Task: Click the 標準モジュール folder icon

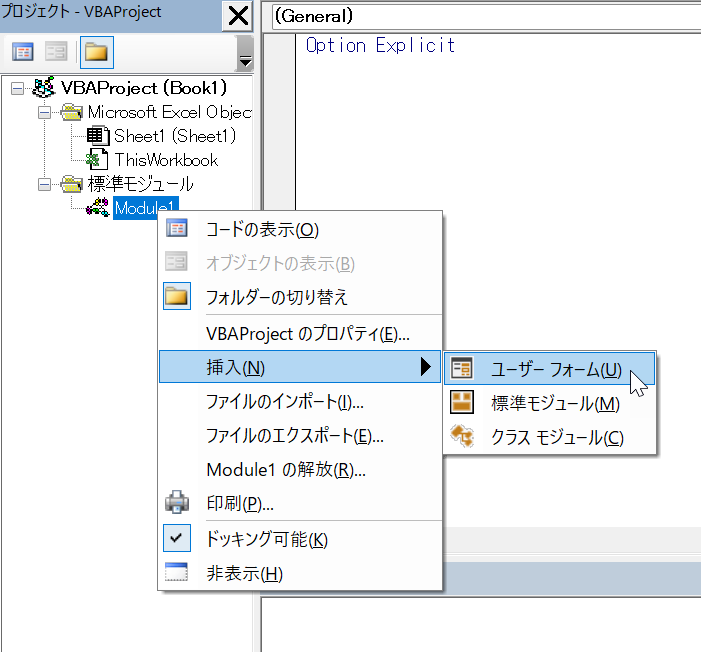Action: point(71,184)
